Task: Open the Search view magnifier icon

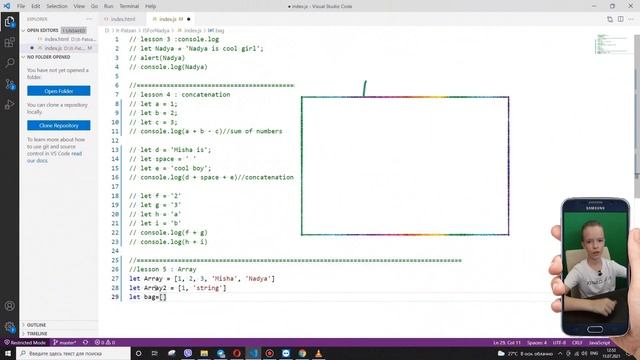Action: (9, 62)
